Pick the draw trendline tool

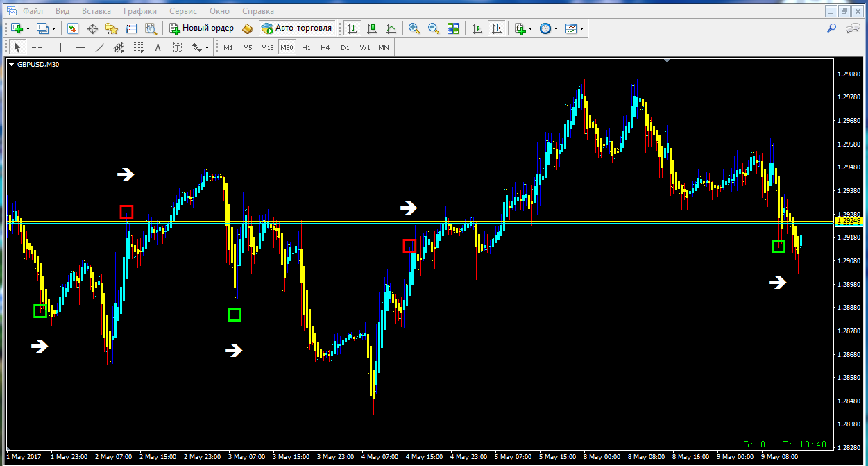point(99,47)
